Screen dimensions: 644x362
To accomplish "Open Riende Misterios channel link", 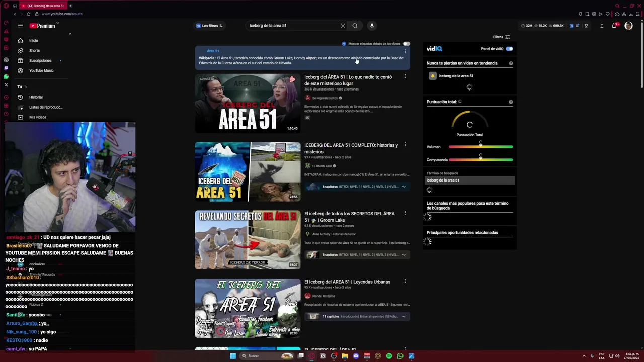I will pyautogui.click(x=324, y=296).
